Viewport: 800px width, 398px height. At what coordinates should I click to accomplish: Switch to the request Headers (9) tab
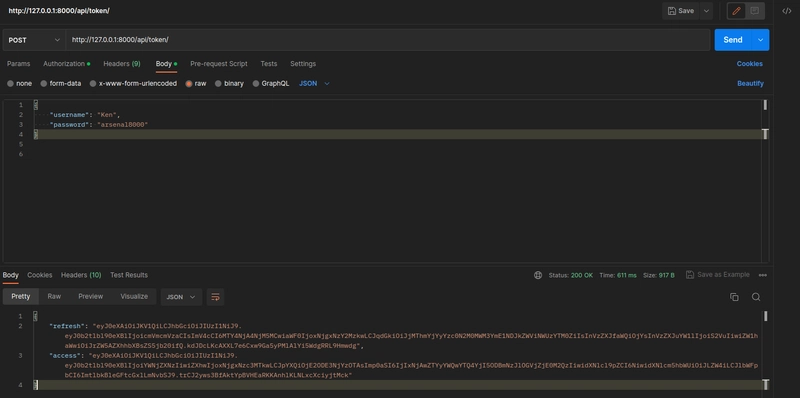tap(122, 64)
